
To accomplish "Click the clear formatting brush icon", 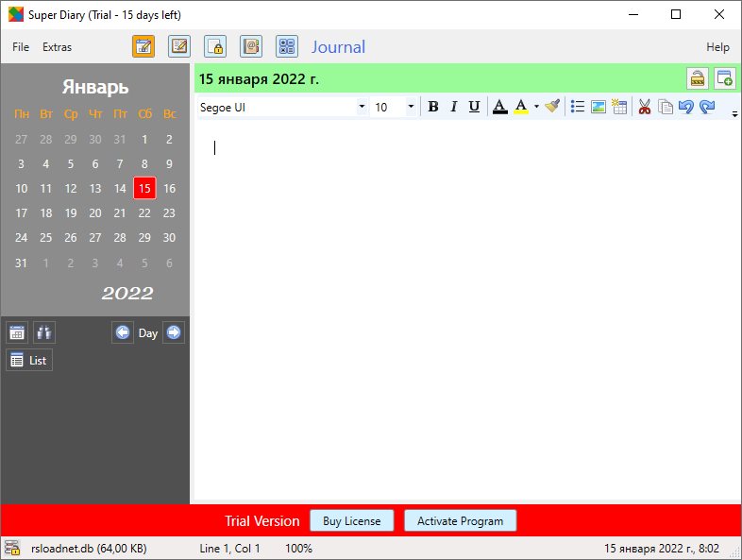I will [x=552, y=107].
